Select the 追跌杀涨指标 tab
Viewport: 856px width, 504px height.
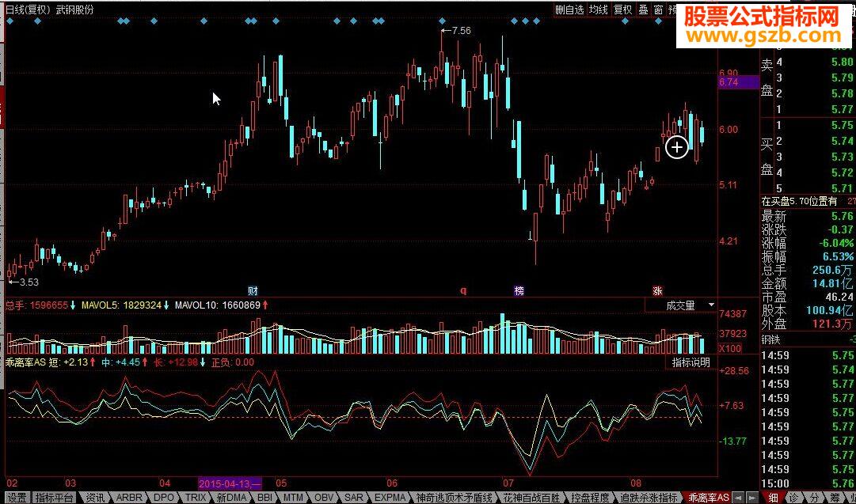click(x=649, y=498)
